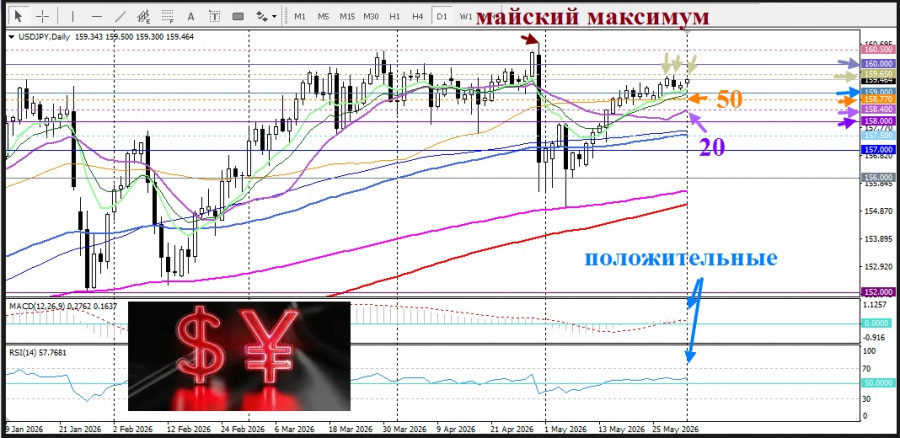900x438 pixels.
Task: Switch chart to M5 timeframe
Action: click(323, 16)
